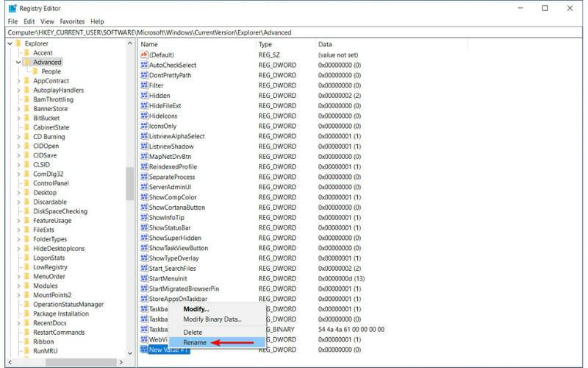This screenshot has height=368, width=588.
Task: Open the Favorites menu
Action: [72, 21]
